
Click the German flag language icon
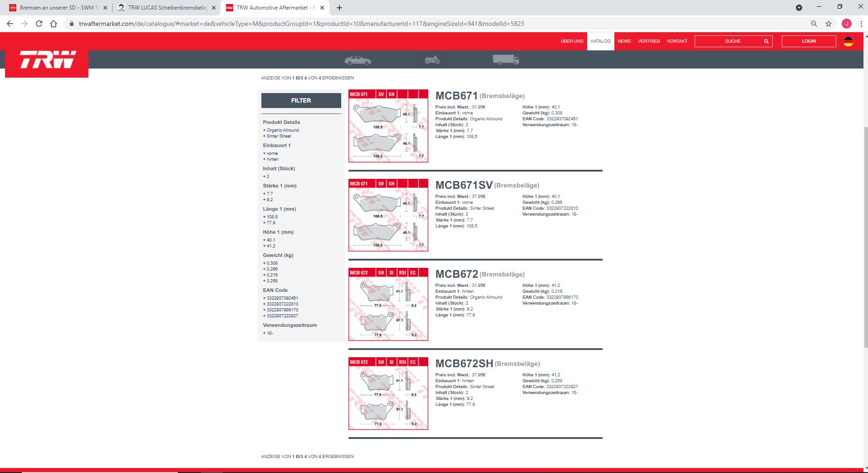click(x=848, y=41)
